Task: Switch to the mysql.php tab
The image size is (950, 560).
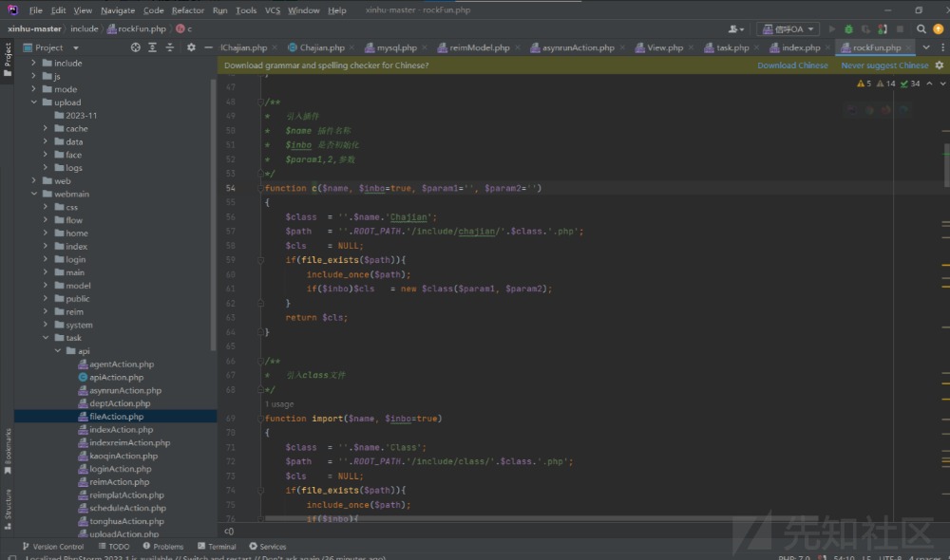Action: pos(396,47)
